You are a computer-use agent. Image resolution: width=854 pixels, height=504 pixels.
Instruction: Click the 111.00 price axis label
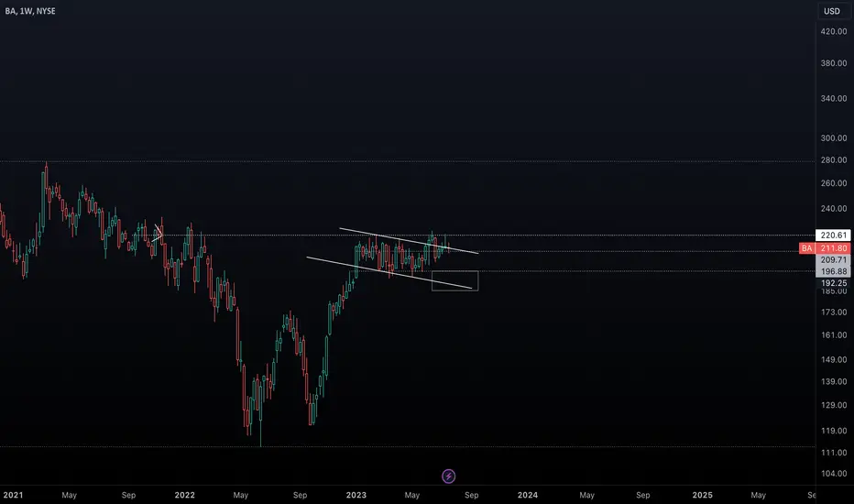[834, 453]
